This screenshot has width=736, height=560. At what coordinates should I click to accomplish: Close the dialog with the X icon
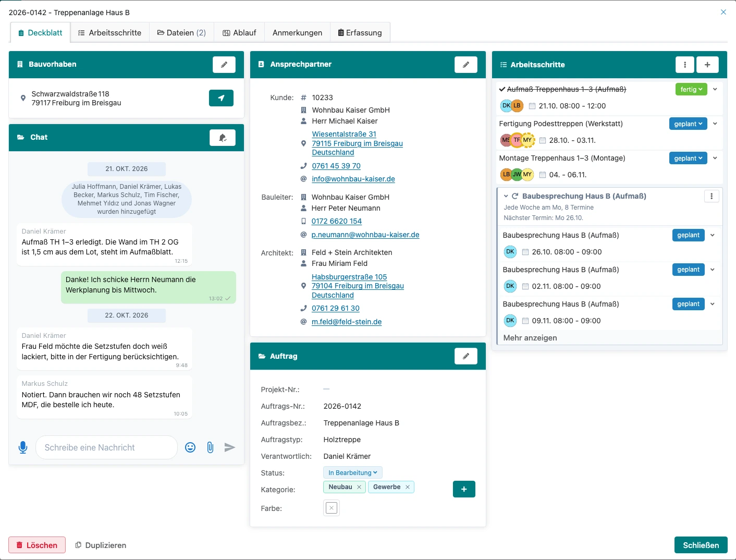pyautogui.click(x=723, y=12)
